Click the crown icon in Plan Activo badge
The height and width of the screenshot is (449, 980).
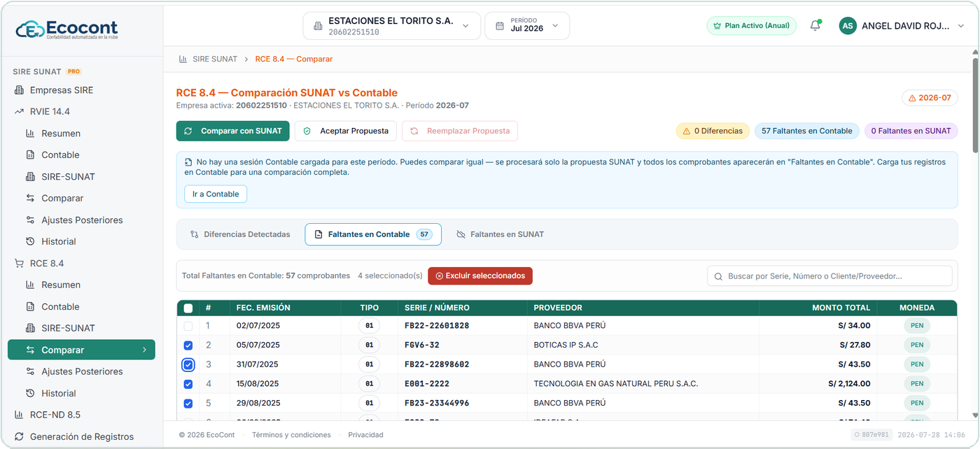(x=717, y=26)
